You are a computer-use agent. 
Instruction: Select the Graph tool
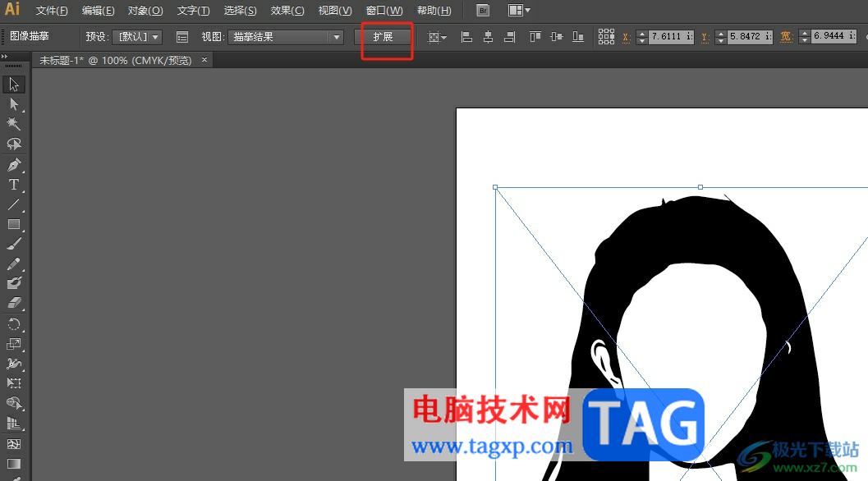(x=14, y=424)
